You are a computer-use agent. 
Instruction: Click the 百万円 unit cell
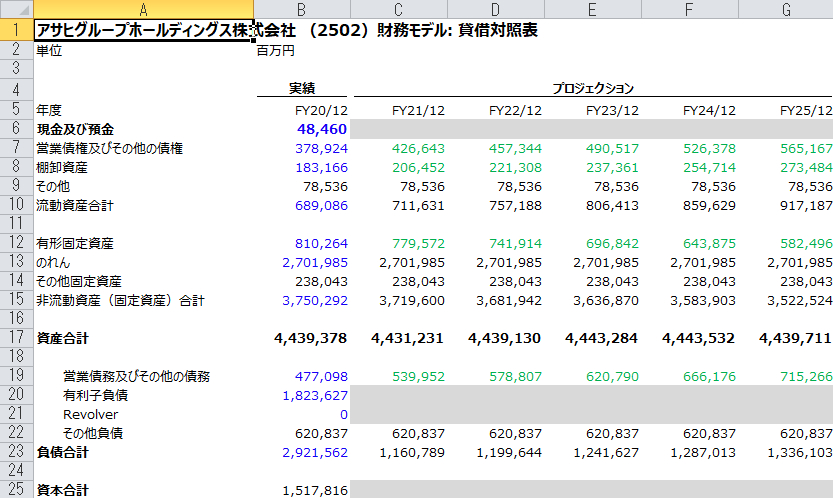tap(275, 50)
